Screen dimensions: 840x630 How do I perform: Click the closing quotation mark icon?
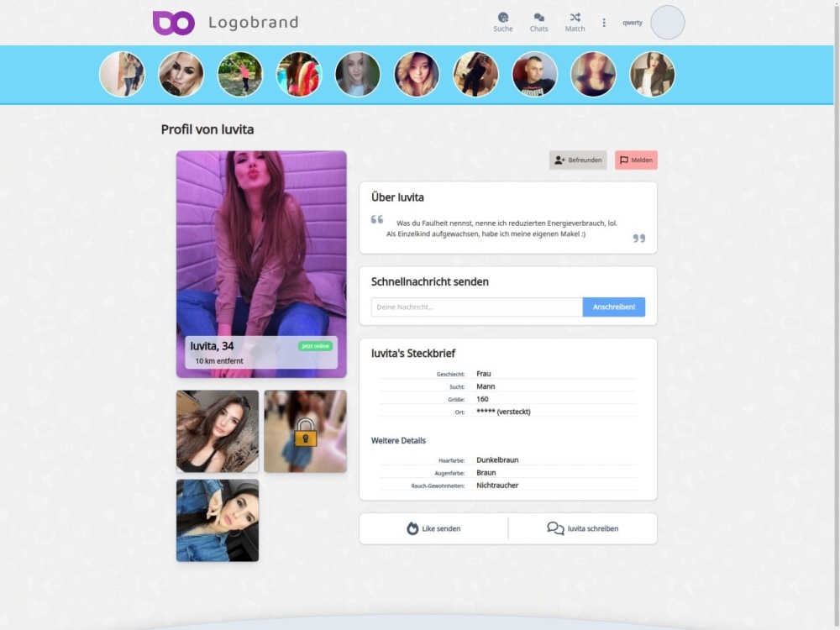pos(639,239)
